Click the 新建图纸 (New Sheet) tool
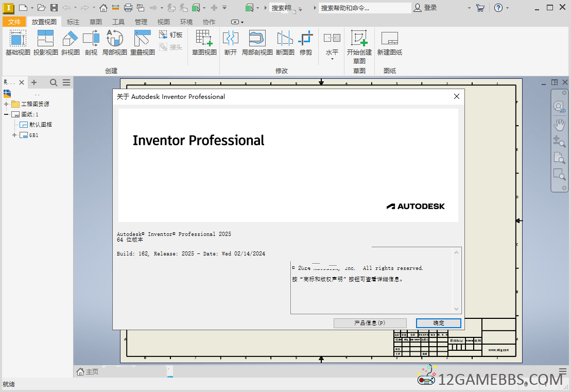The height and width of the screenshot is (392, 571). (x=390, y=43)
